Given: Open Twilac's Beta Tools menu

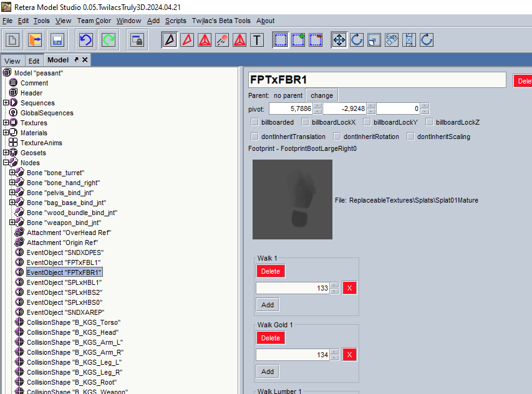Looking at the screenshot, I should pos(221,21).
